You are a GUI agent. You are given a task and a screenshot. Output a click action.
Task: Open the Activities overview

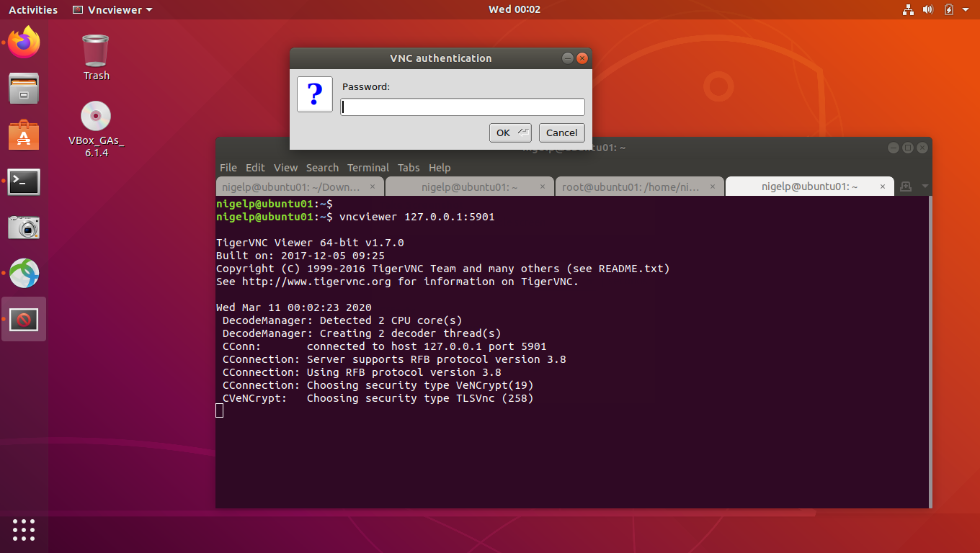tap(33, 9)
